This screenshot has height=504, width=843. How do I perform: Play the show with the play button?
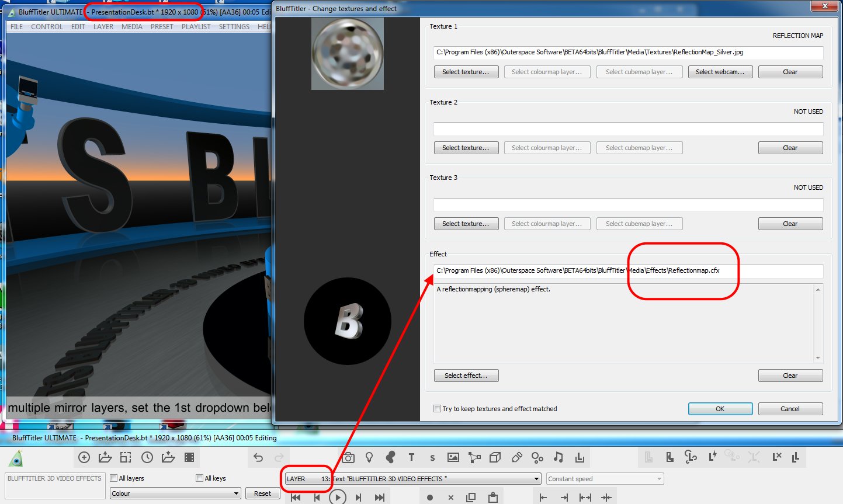coord(337,498)
